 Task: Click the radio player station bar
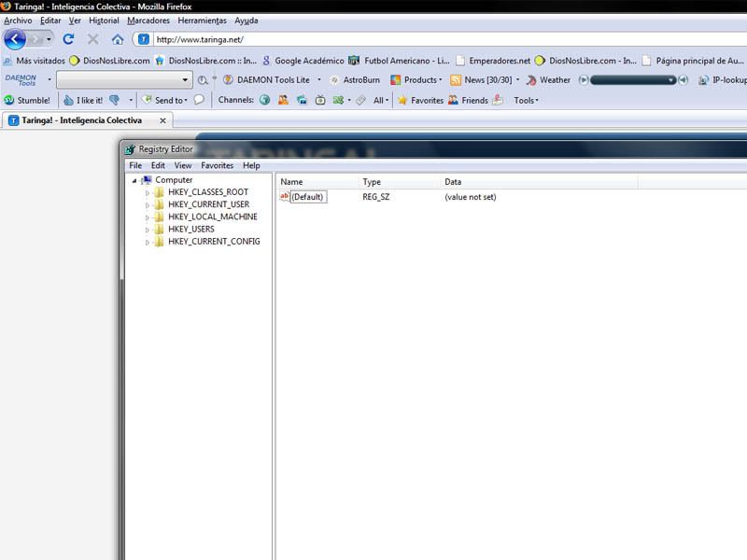[633, 80]
